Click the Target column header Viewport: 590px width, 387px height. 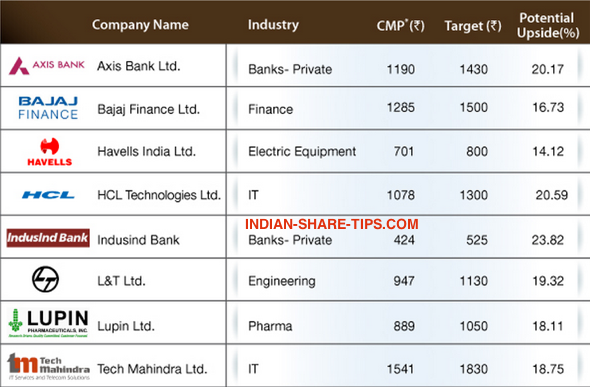(473, 26)
